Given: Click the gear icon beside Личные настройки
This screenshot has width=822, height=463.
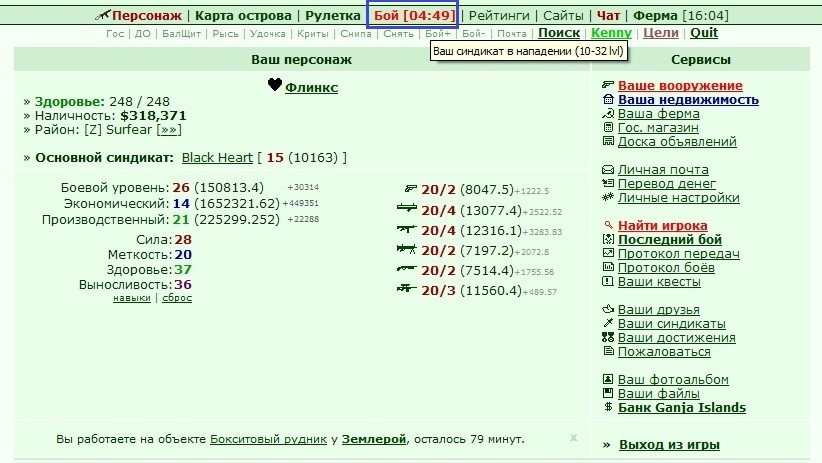Looking at the screenshot, I should [x=608, y=197].
